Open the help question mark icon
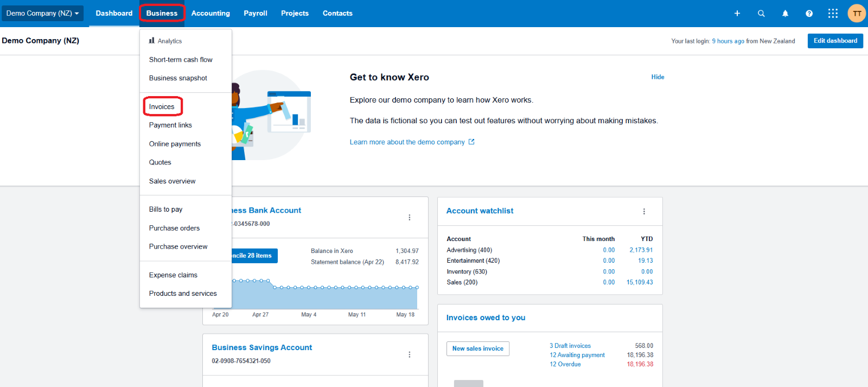Image resolution: width=868 pixels, height=387 pixels. point(809,14)
